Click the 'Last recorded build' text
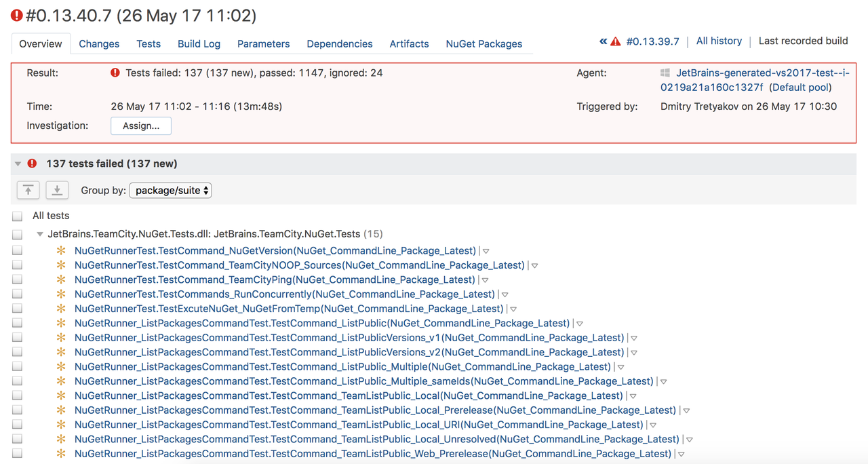 click(803, 41)
